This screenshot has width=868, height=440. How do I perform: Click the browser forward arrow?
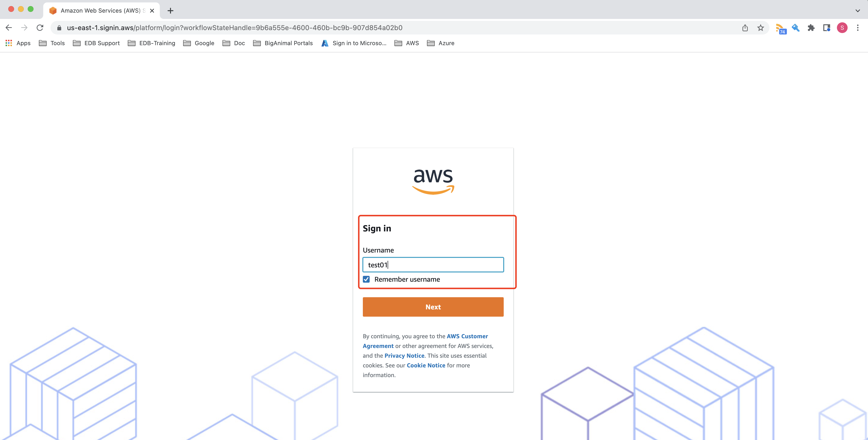pos(24,28)
